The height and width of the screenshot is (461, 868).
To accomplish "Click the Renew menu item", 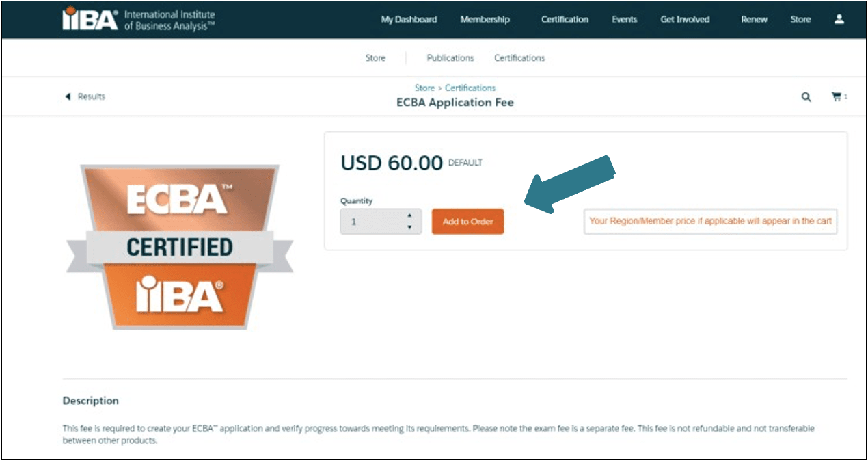I will [x=753, y=19].
